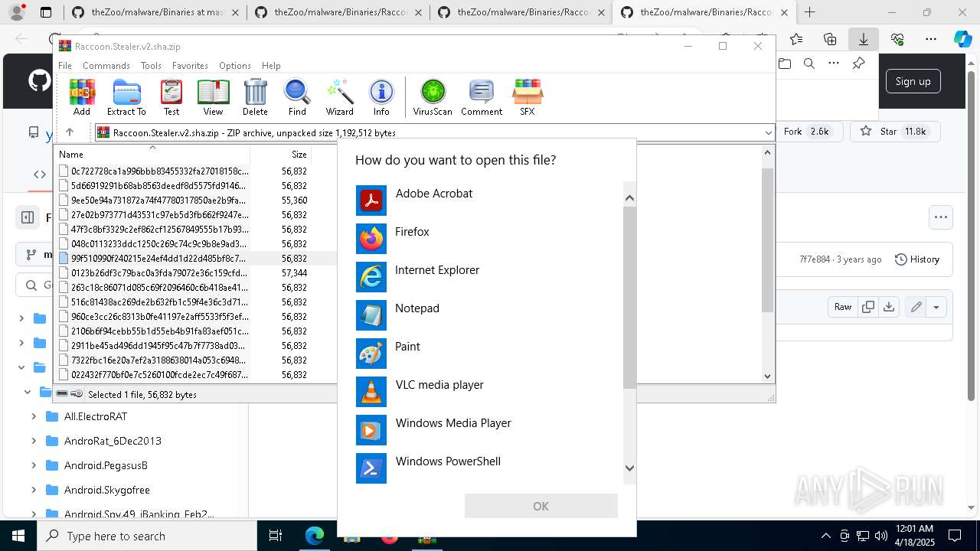Open Edge from the taskbar
The width and height of the screenshot is (980, 551).
pyautogui.click(x=315, y=536)
